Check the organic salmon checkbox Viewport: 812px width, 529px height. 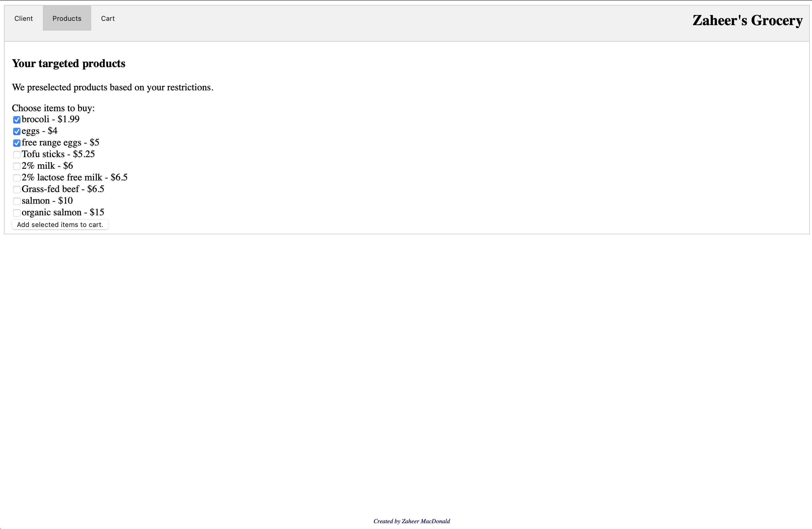click(16, 213)
